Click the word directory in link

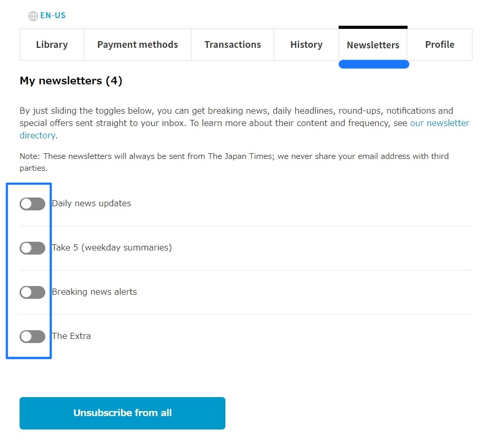pos(38,135)
